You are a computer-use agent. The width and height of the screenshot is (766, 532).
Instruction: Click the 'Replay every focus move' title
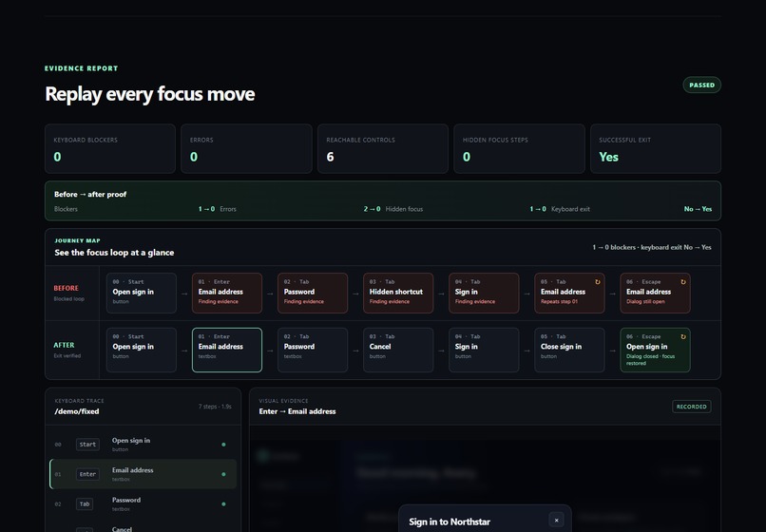(x=150, y=94)
